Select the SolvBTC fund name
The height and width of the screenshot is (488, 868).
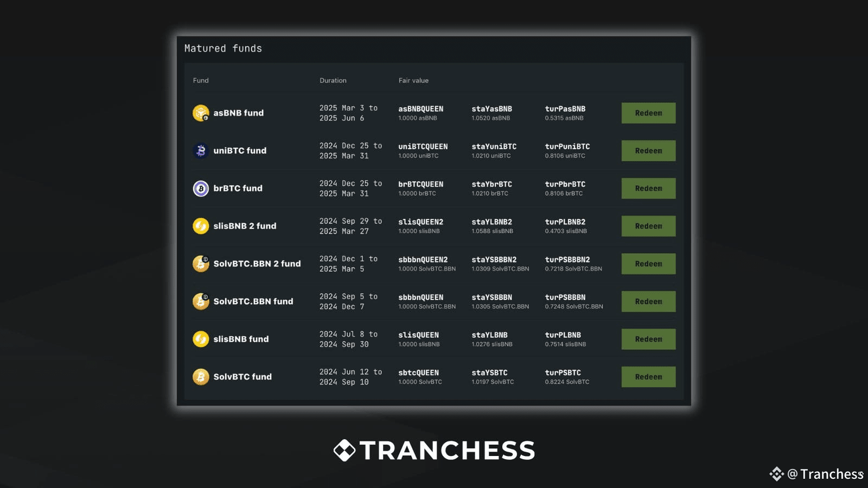(x=242, y=377)
